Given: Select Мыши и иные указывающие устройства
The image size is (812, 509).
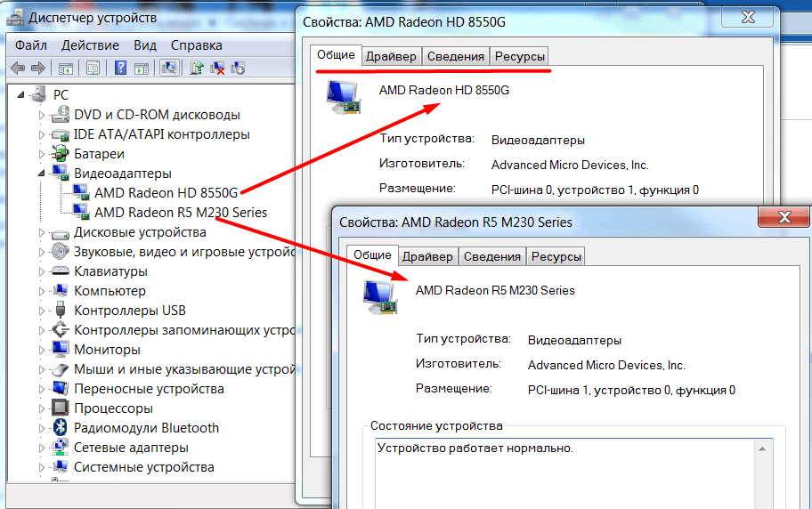Looking at the screenshot, I should [x=183, y=369].
